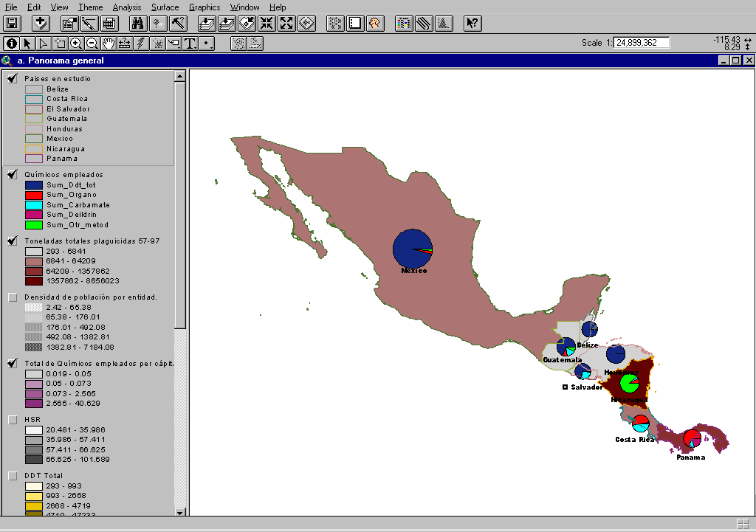756x532 pixels.
Task: Select the Zoom In tool
Action: tap(76, 44)
